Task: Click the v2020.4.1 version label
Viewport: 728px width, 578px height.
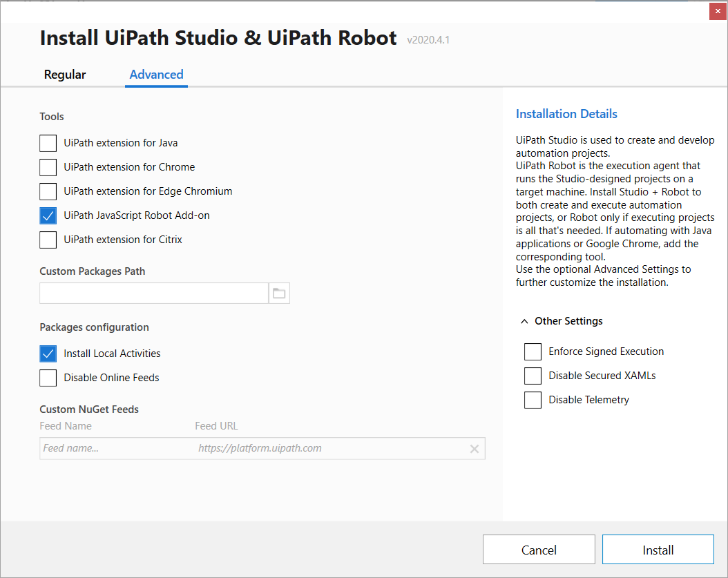Action: (428, 40)
